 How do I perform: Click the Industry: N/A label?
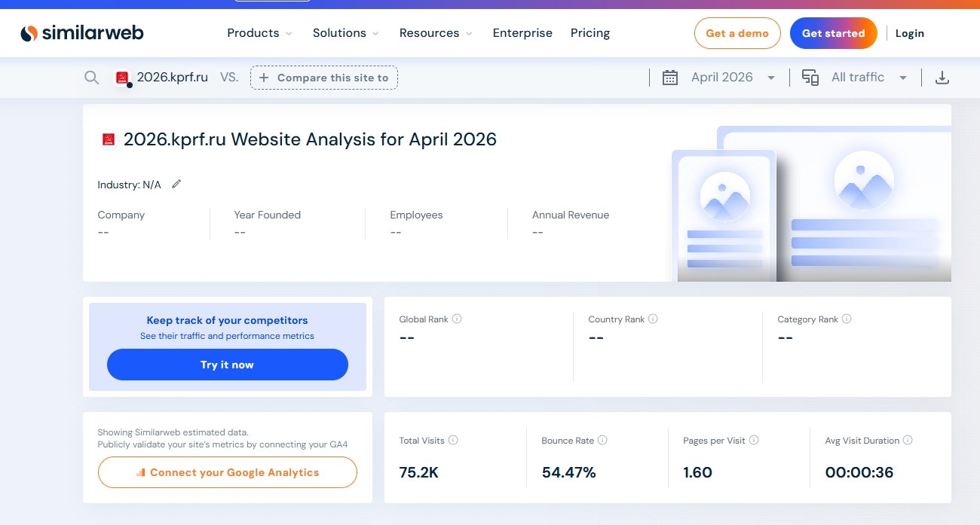(129, 185)
